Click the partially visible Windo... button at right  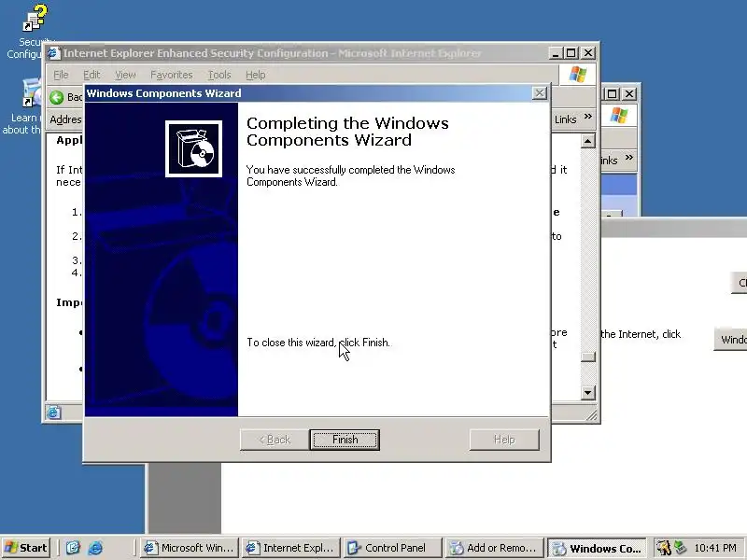click(x=731, y=340)
